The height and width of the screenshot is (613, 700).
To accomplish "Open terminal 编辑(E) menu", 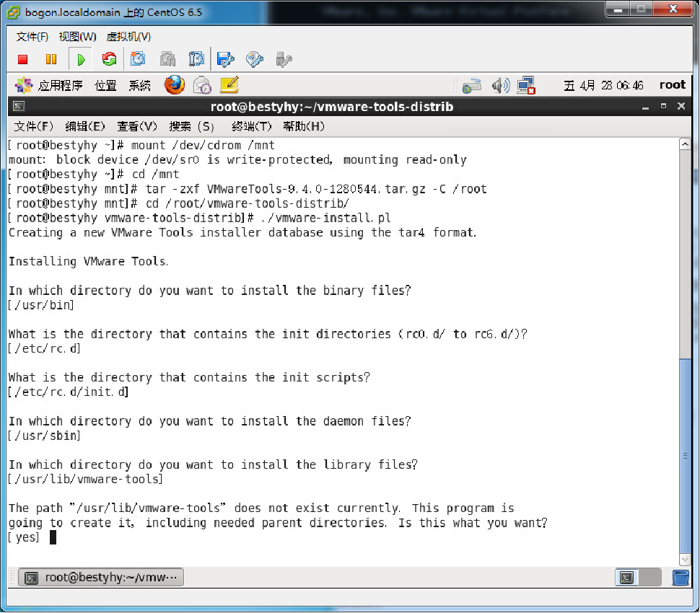I will (85, 127).
